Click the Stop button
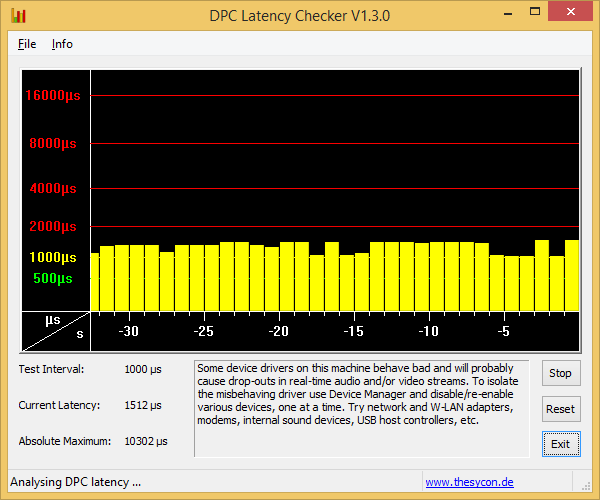This screenshot has height=500, width=600. click(x=561, y=373)
